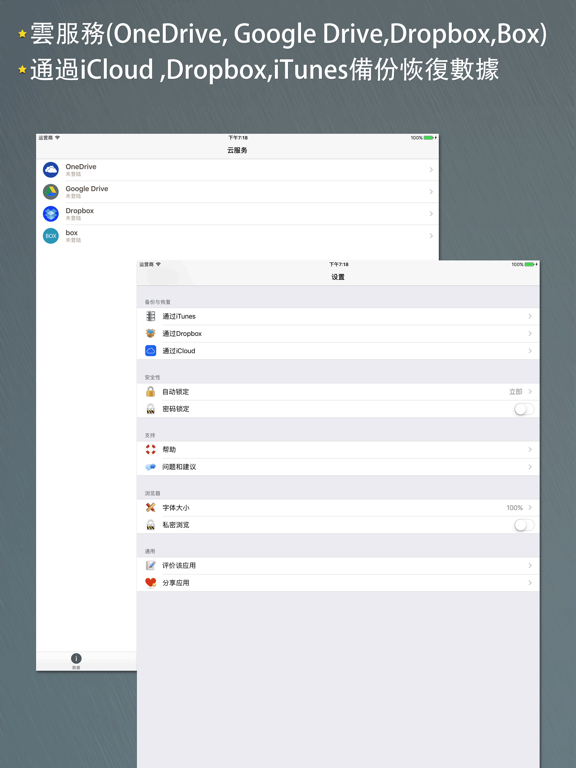Tap the Google Drive service name

pos(87,189)
